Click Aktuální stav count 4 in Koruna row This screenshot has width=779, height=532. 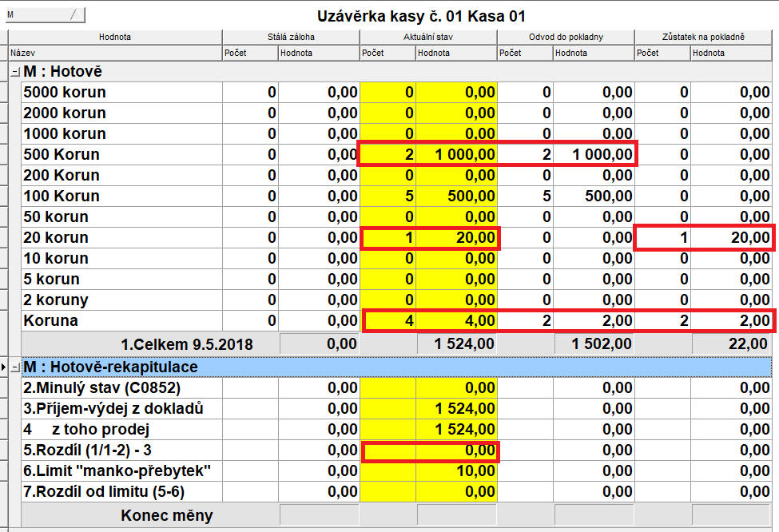[x=388, y=321]
